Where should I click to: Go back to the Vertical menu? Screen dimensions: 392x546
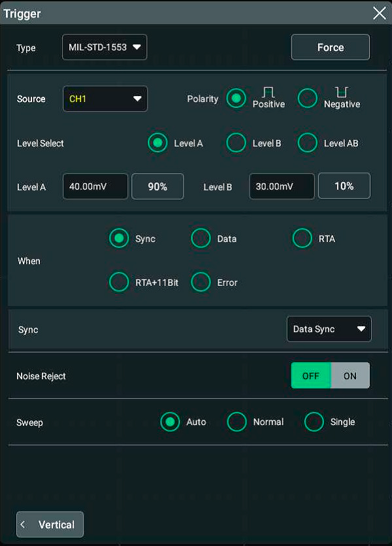tap(50, 524)
